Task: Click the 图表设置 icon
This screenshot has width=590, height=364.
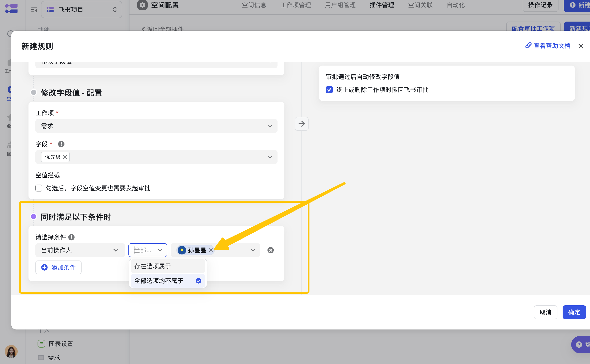Action: [x=41, y=344]
